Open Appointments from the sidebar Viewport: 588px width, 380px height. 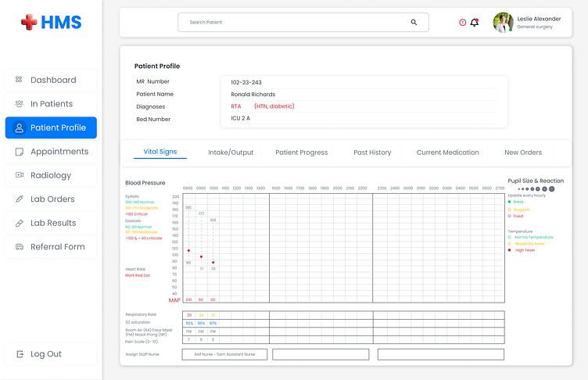51,152
